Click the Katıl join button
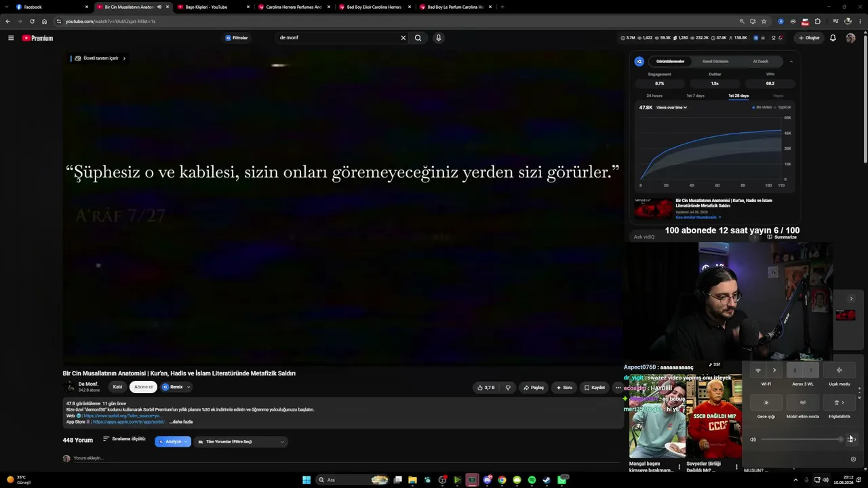Image resolution: width=868 pixels, height=488 pixels. [117, 387]
